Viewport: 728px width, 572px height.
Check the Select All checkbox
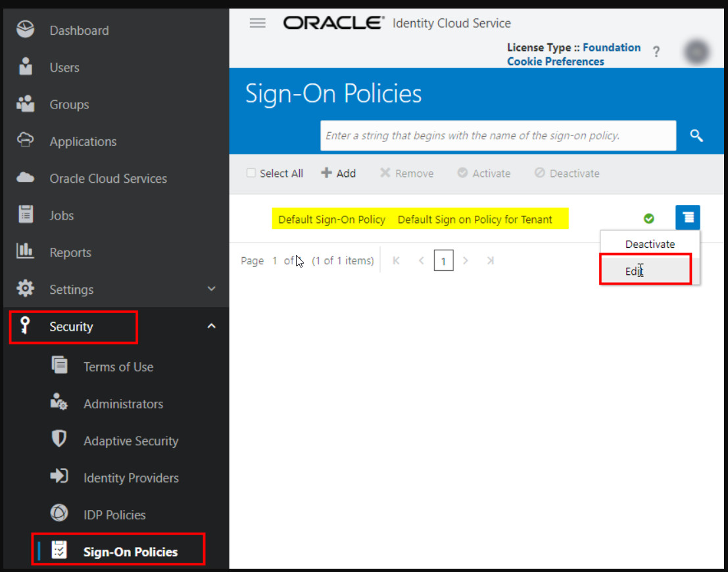point(251,173)
